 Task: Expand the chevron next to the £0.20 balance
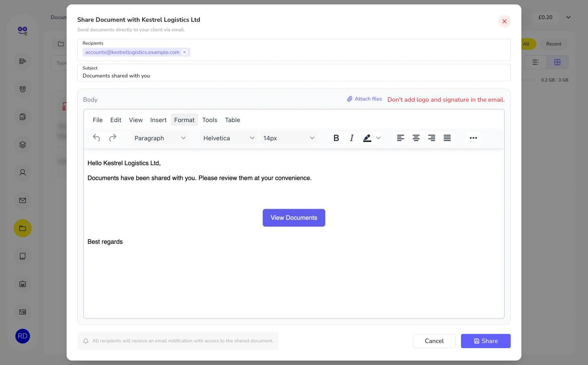pyautogui.click(x=568, y=17)
